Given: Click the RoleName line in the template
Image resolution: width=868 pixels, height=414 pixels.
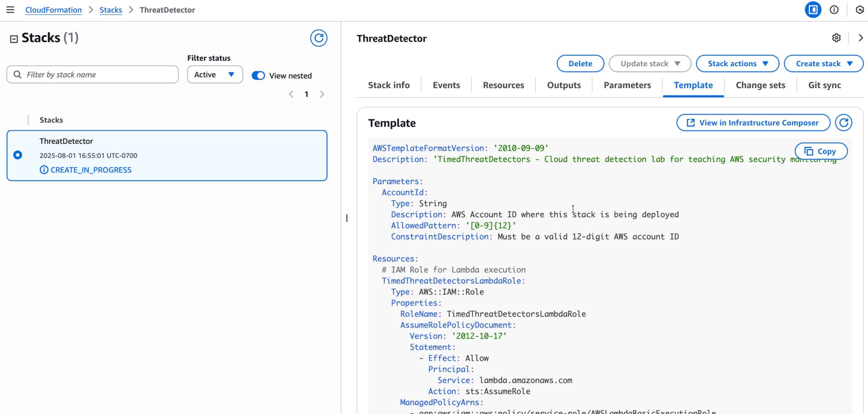Looking at the screenshot, I should click(493, 314).
